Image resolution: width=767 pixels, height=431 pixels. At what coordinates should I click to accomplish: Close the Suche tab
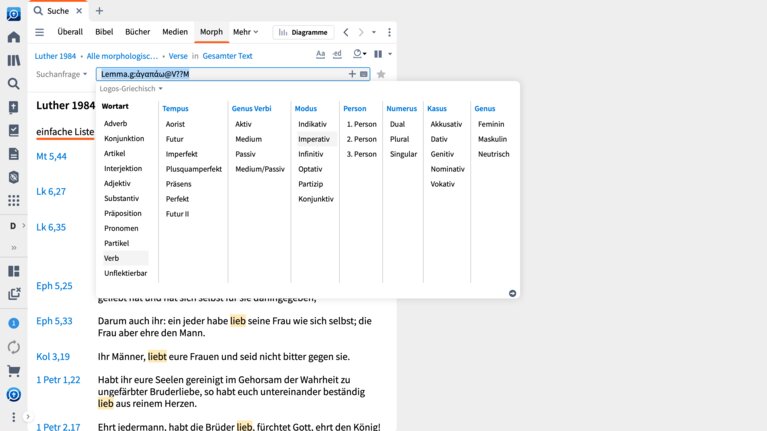[79, 11]
